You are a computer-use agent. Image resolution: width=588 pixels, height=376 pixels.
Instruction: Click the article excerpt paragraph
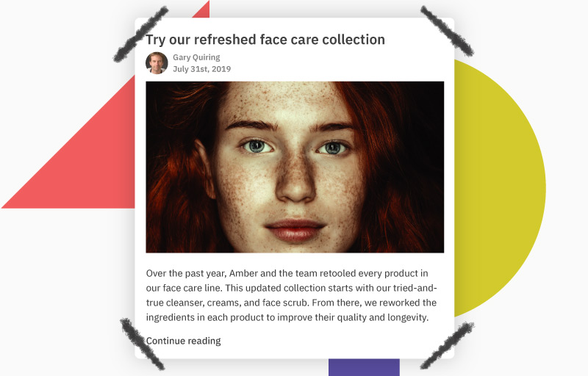pyautogui.click(x=291, y=295)
